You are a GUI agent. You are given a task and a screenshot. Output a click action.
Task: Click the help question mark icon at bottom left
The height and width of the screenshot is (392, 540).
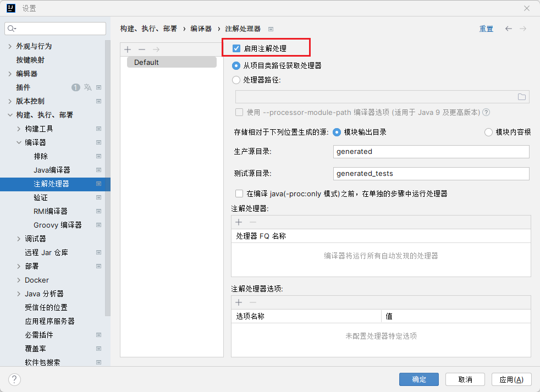[x=14, y=379]
